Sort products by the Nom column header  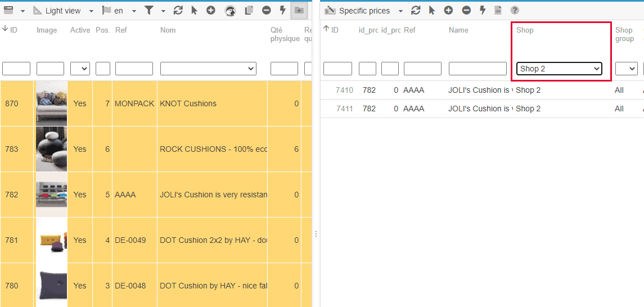[x=168, y=30]
